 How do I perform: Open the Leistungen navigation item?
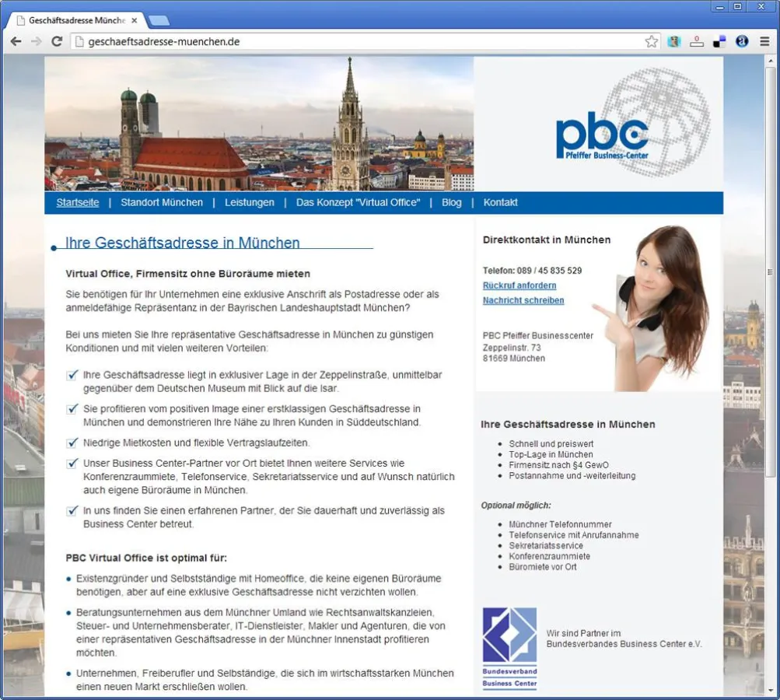pyautogui.click(x=250, y=202)
